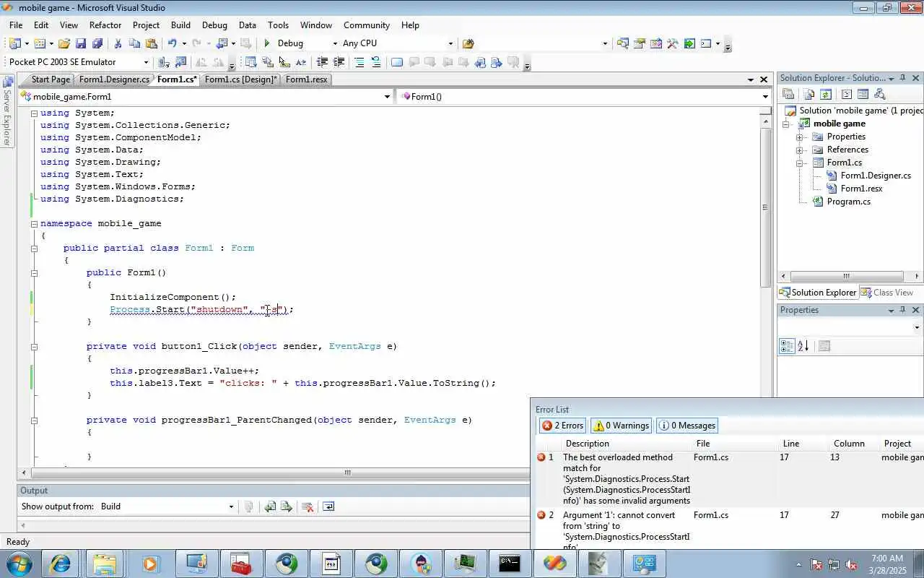924x578 pixels.
Task: Expand the Properties node in Solution Explorer
Action: pos(800,137)
